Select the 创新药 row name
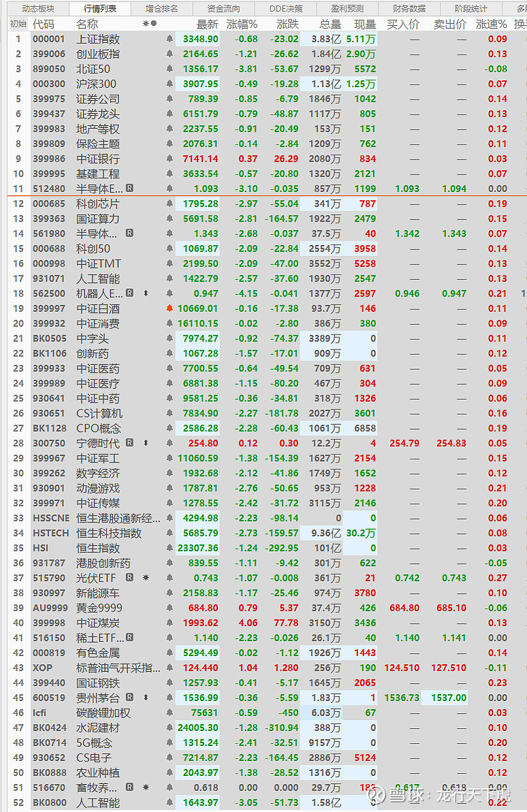527x812 pixels. pyautogui.click(x=93, y=354)
